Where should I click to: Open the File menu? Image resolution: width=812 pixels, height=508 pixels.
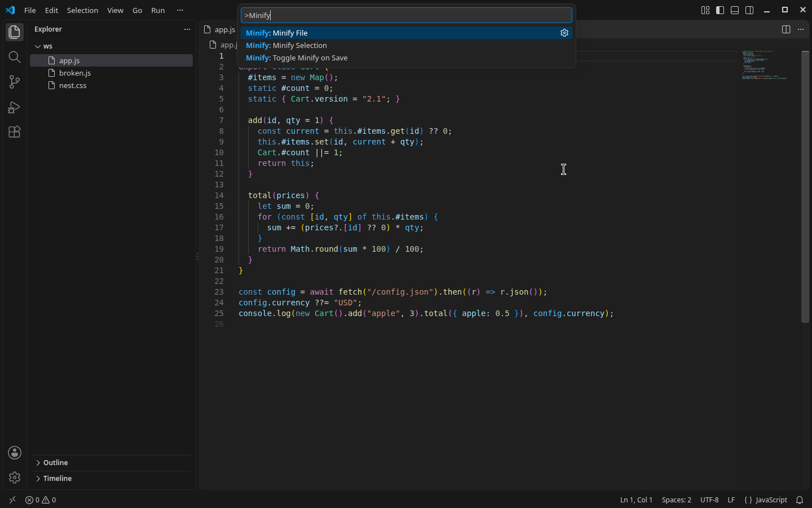30,10
